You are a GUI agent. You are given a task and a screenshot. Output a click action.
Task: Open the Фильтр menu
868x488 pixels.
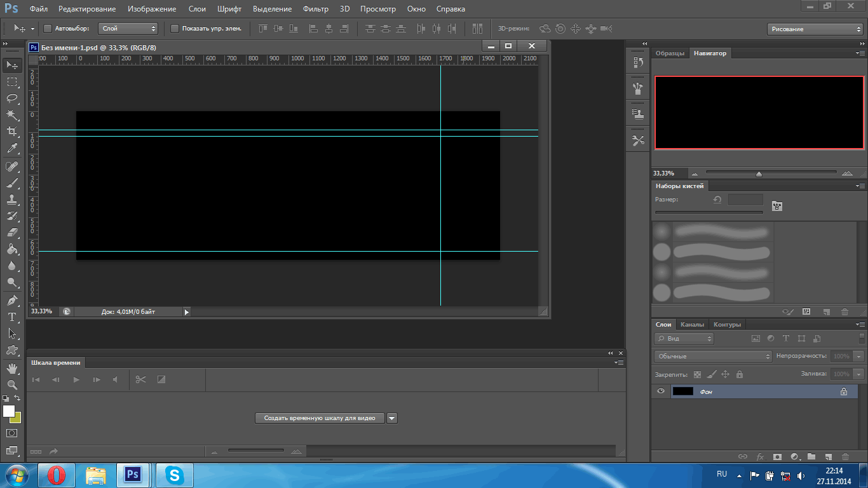coord(315,9)
